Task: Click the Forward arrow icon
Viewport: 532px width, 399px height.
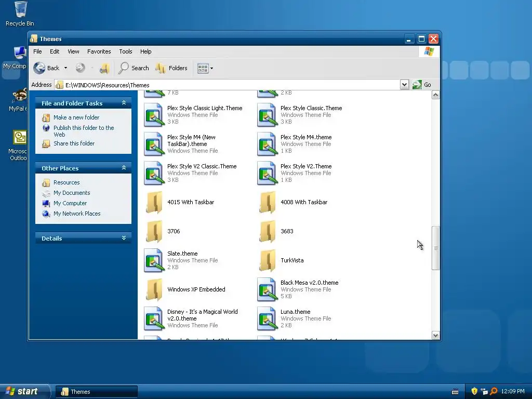Action: pyautogui.click(x=81, y=68)
